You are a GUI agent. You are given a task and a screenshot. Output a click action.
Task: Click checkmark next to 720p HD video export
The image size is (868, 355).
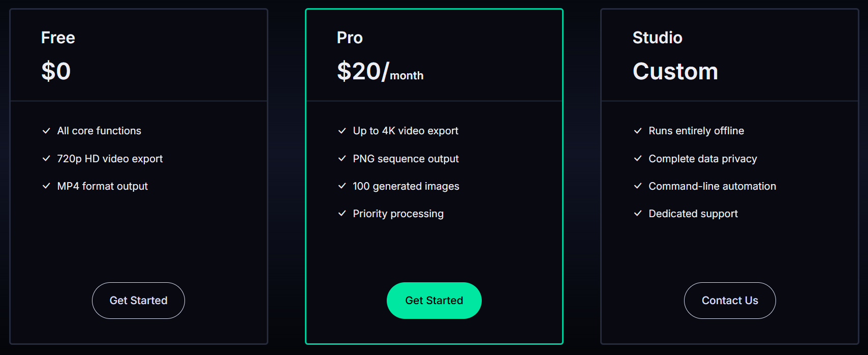click(x=46, y=159)
